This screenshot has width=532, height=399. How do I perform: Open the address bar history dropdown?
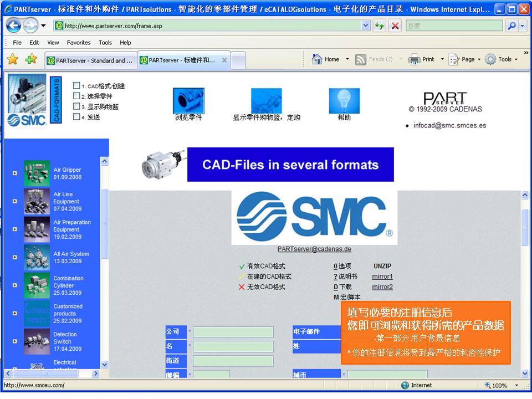(365, 25)
